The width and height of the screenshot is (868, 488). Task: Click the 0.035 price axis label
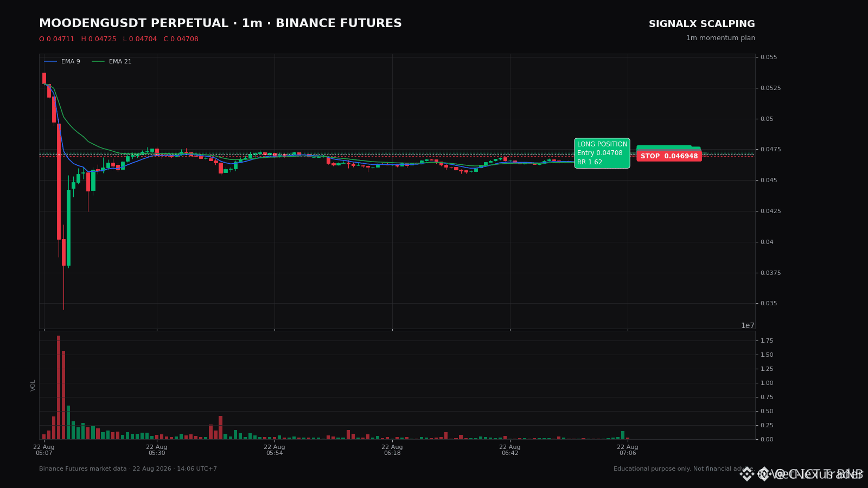(769, 304)
